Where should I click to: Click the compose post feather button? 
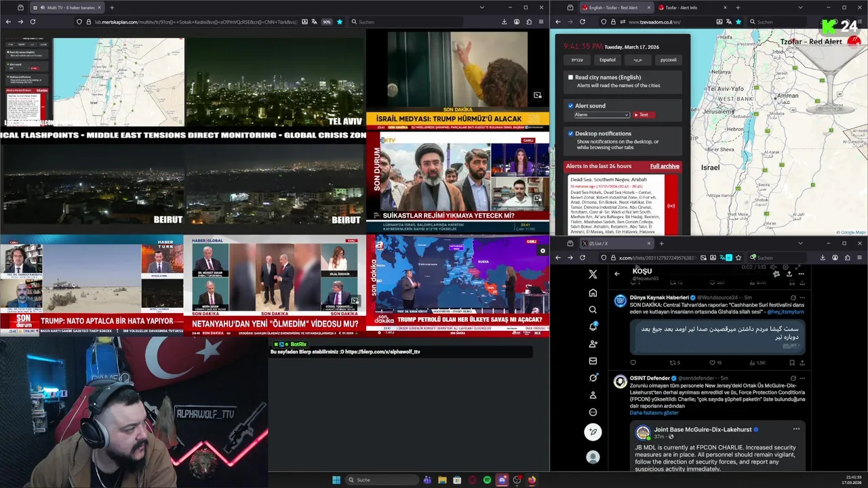593,432
